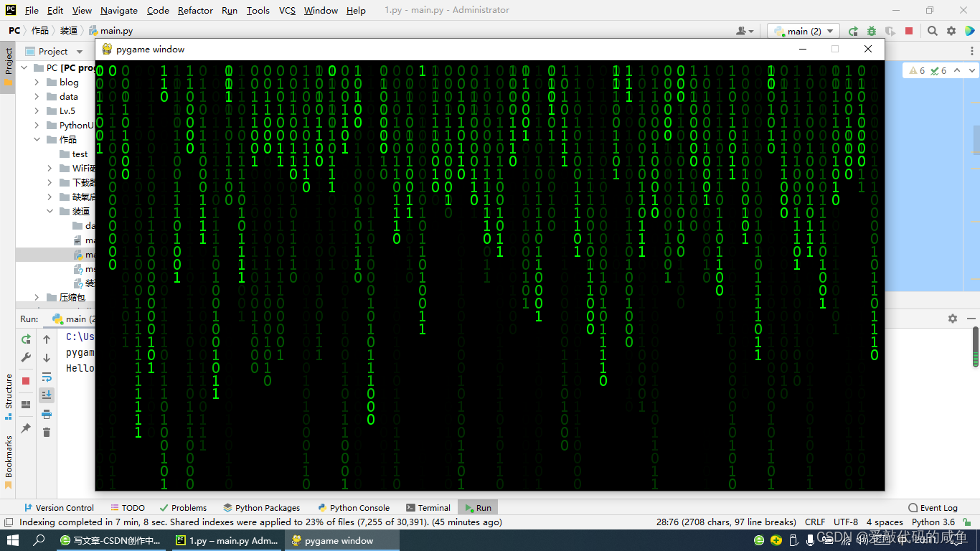Click the wrench icon in the Run panel
The image size is (980, 551).
(26, 357)
